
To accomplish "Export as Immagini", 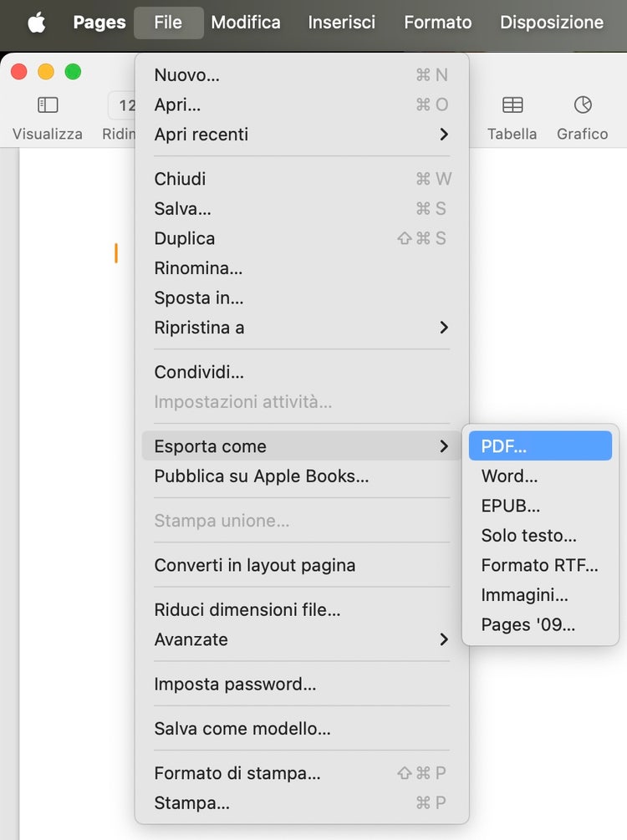I will click(524, 595).
